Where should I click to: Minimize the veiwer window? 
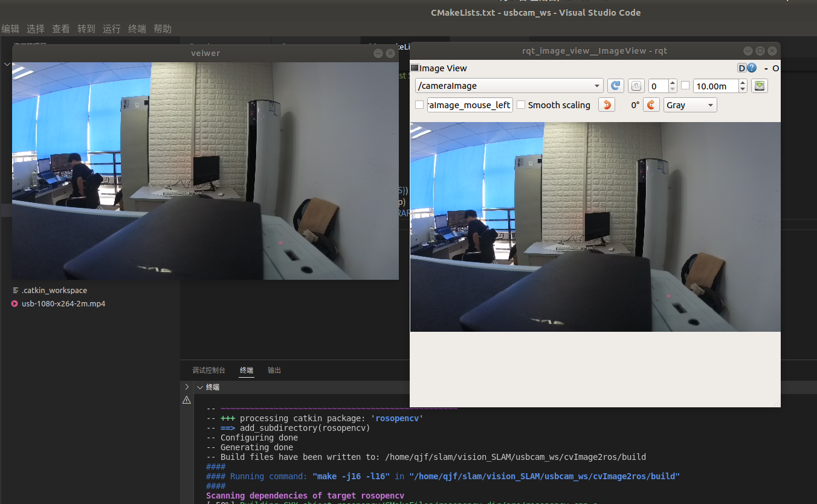378,53
